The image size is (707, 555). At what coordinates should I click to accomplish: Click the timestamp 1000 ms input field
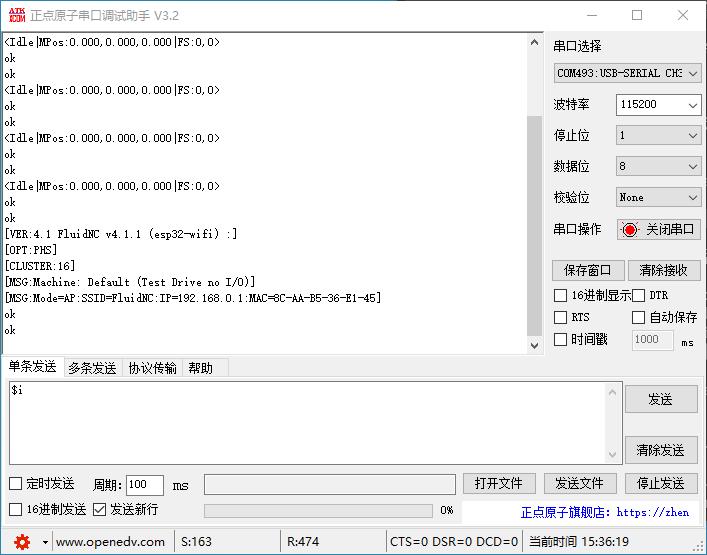(x=652, y=339)
